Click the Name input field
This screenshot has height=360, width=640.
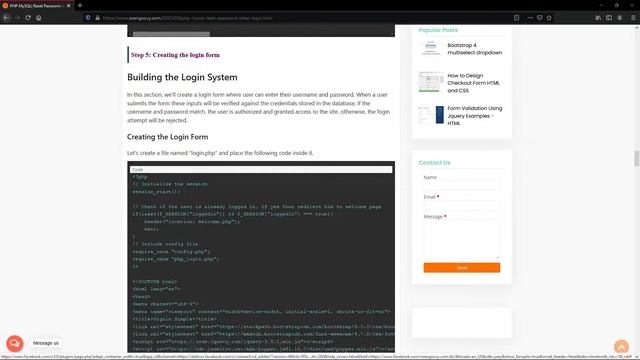pos(462,186)
